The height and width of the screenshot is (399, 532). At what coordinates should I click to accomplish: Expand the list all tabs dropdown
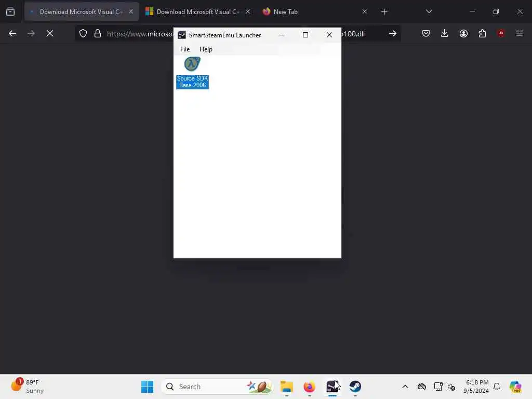pyautogui.click(x=429, y=11)
